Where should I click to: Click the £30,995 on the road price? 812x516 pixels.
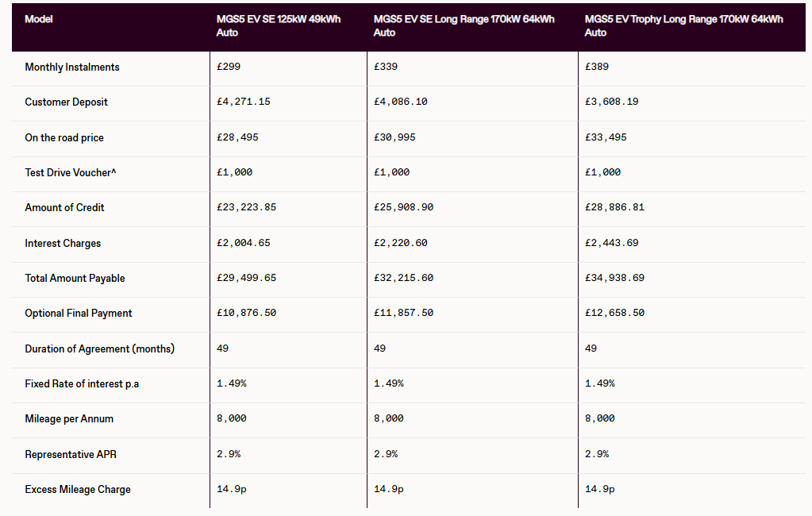pos(394,137)
